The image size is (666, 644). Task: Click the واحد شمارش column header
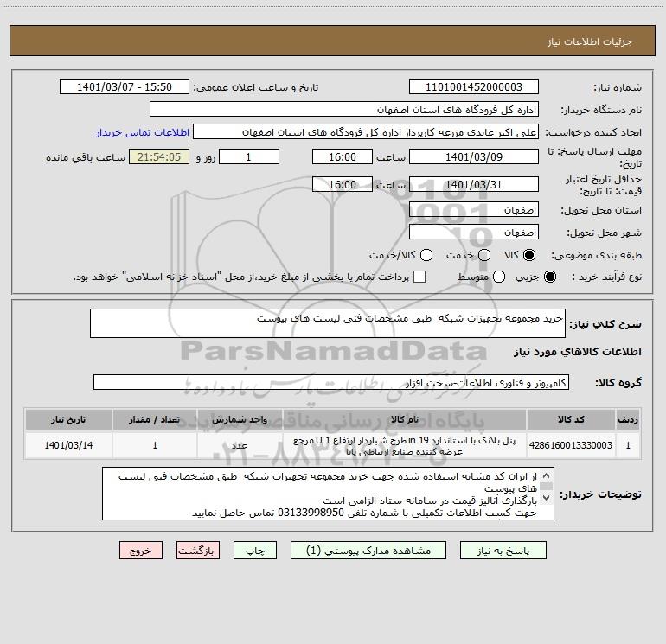(240, 419)
